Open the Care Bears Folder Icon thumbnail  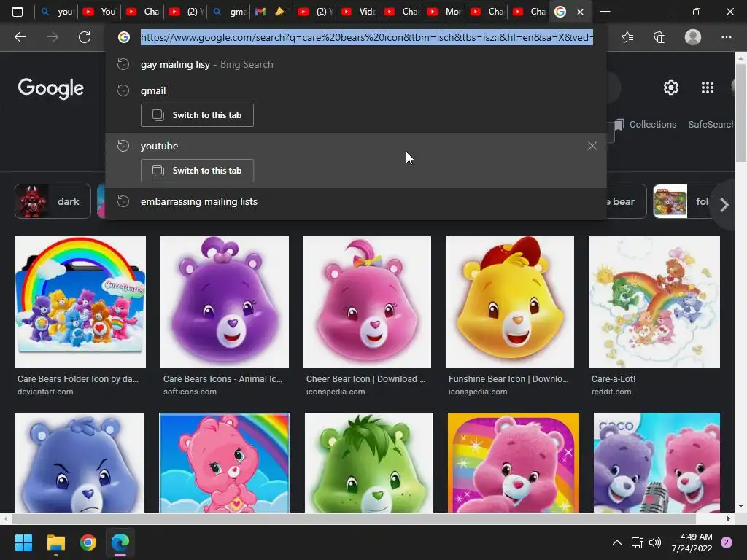click(x=80, y=302)
